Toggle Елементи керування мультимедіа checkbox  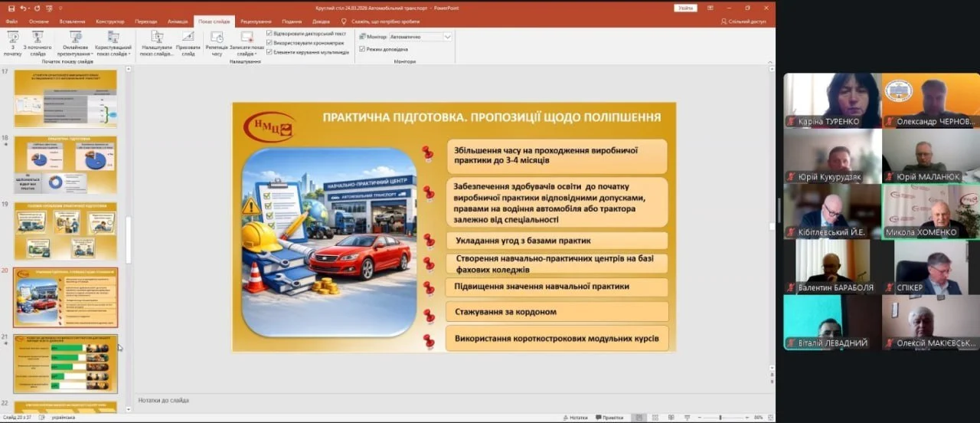point(269,52)
